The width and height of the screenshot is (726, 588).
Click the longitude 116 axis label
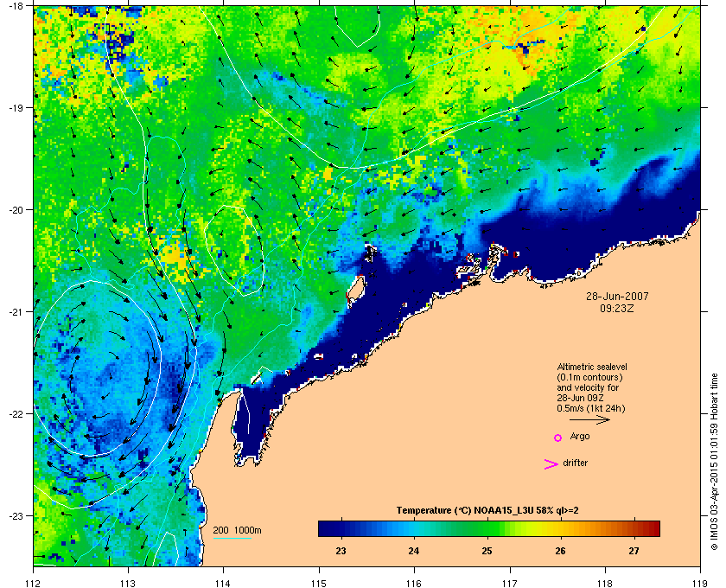pos(414,583)
